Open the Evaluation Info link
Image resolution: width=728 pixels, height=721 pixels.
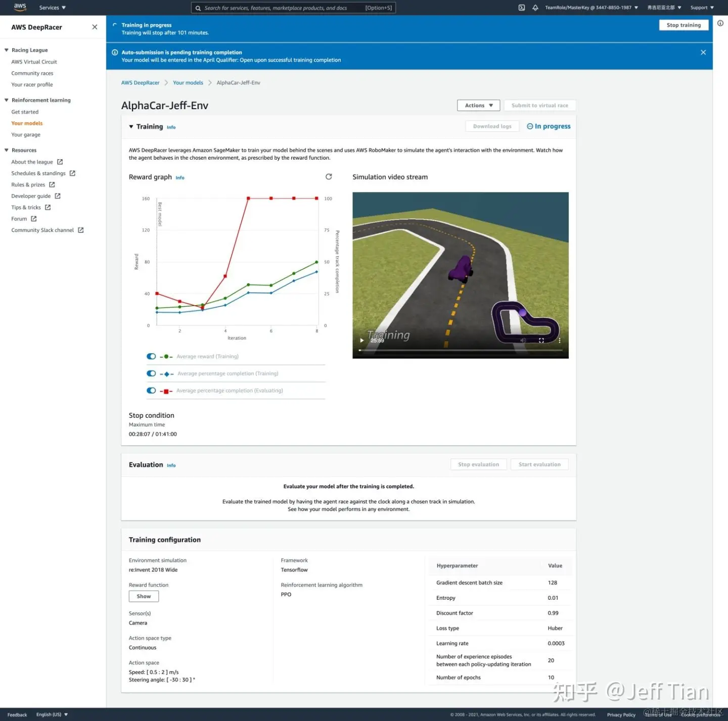[171, 465]
